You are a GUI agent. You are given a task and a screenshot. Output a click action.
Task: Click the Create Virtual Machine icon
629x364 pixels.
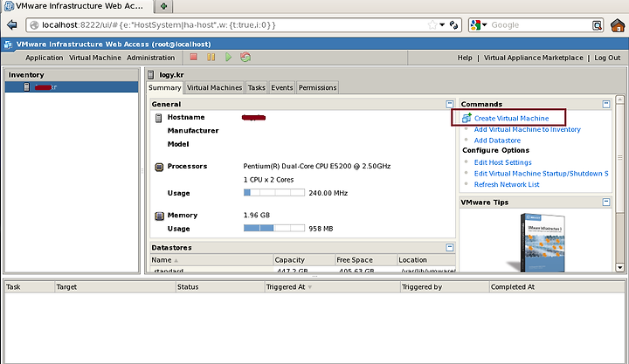[x=467, y=118]
